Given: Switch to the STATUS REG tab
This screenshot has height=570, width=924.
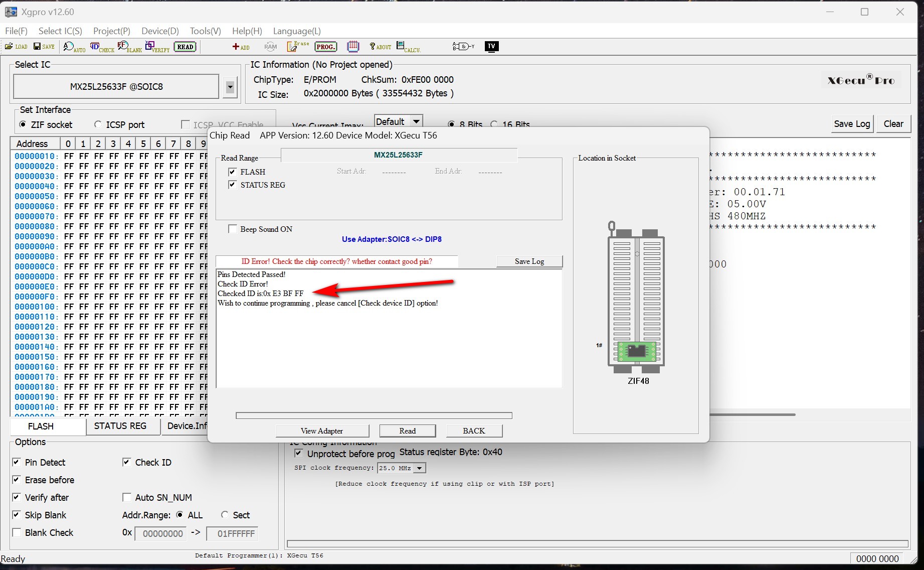Looking at the screenshot, I should pyautogui.click(x=120, y=426).
